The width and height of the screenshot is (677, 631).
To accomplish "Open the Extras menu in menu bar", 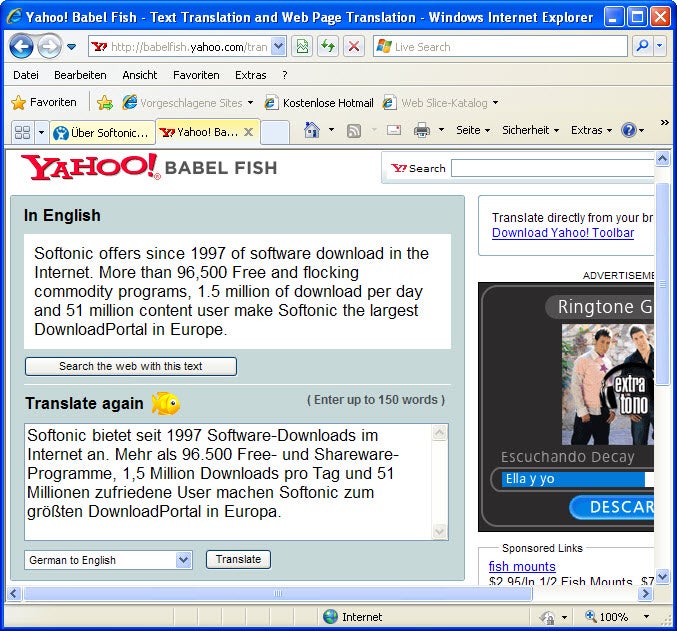I will point(250,75).
